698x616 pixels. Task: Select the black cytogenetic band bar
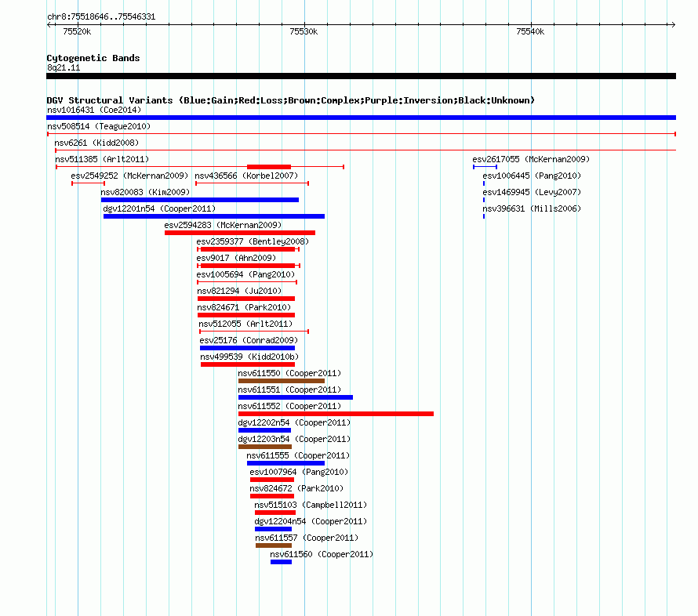coord(361,76)
